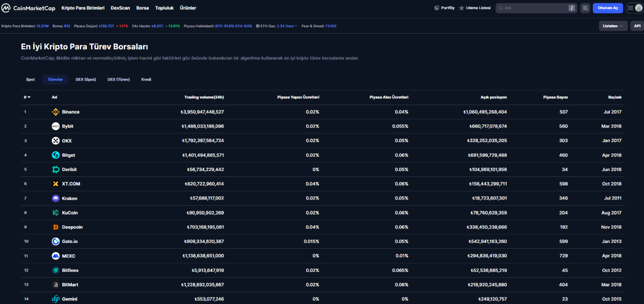Click Kraken's Jul 2011 launch date
The width and height of the screenshot is (644, 304).
tap(612, 198)
